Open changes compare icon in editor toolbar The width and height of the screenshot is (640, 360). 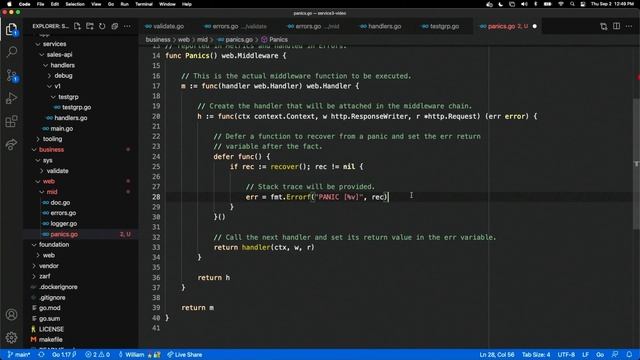coord(604,27)
